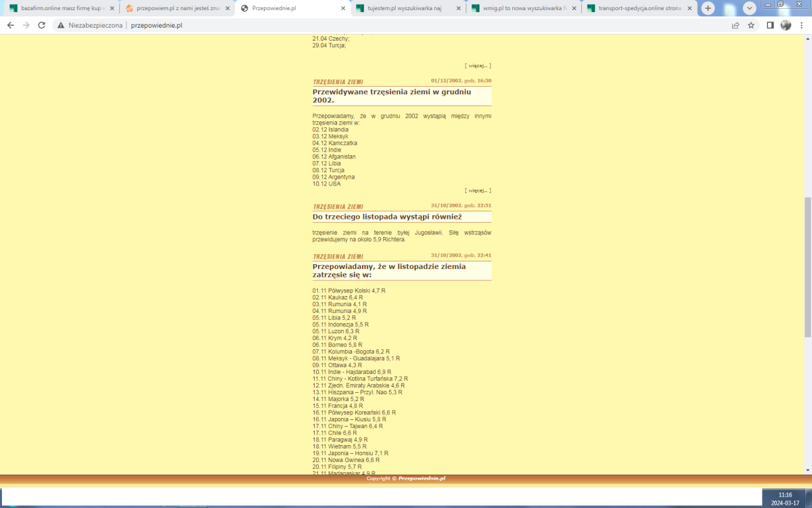Open 'Przewidywane trzęsienia ziemi w grudniu 2002' headline

point(391,96)
